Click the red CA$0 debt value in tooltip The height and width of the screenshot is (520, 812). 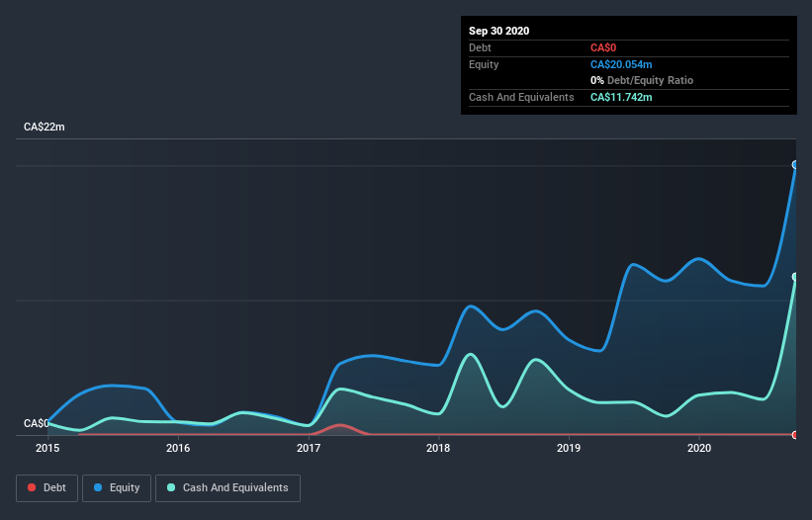tap(603, 48)
